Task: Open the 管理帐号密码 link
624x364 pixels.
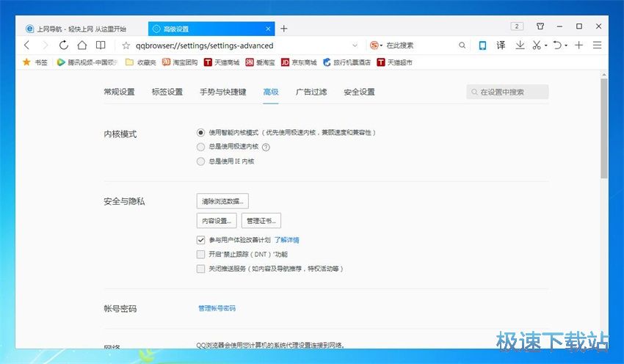Action: 217,308
